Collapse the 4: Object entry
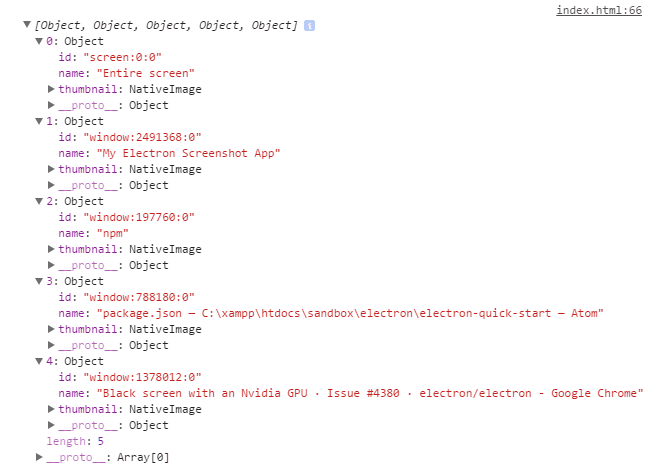Viewport: 664px width, 465px height. (x=40, y=361)
